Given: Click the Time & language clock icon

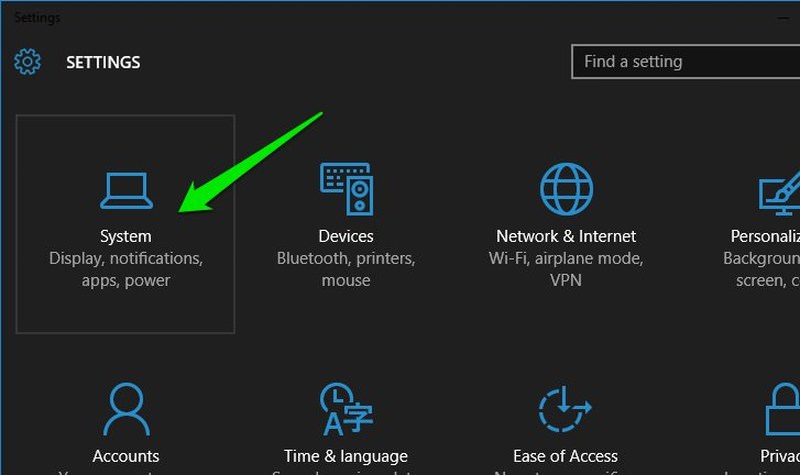Looking at the screenshot, I should 346,409.
